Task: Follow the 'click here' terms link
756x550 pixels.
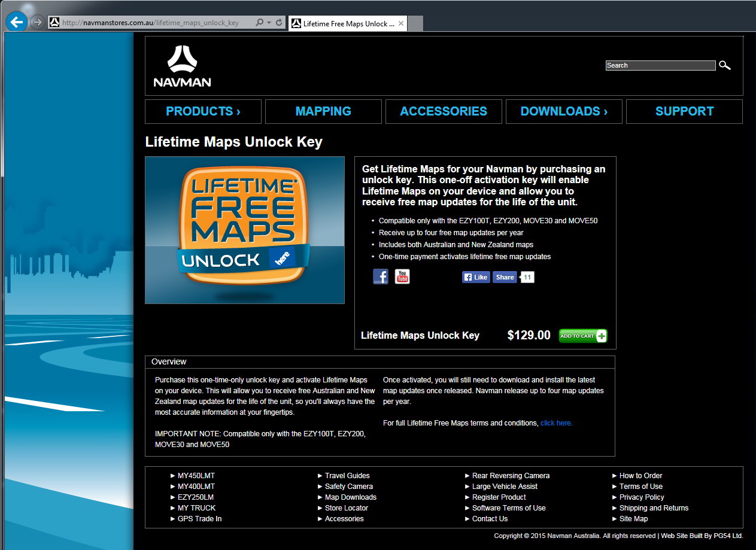Action: tap(556, 423)
